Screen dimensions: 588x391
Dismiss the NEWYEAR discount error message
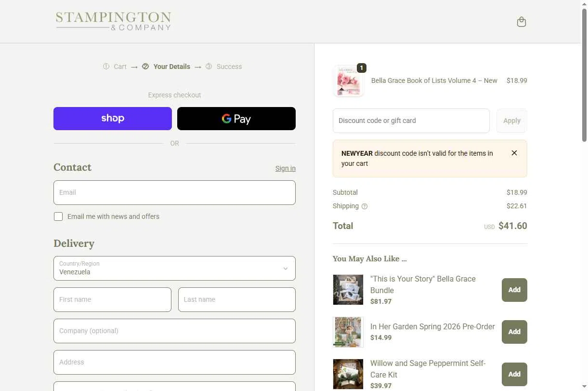[514, 153]
